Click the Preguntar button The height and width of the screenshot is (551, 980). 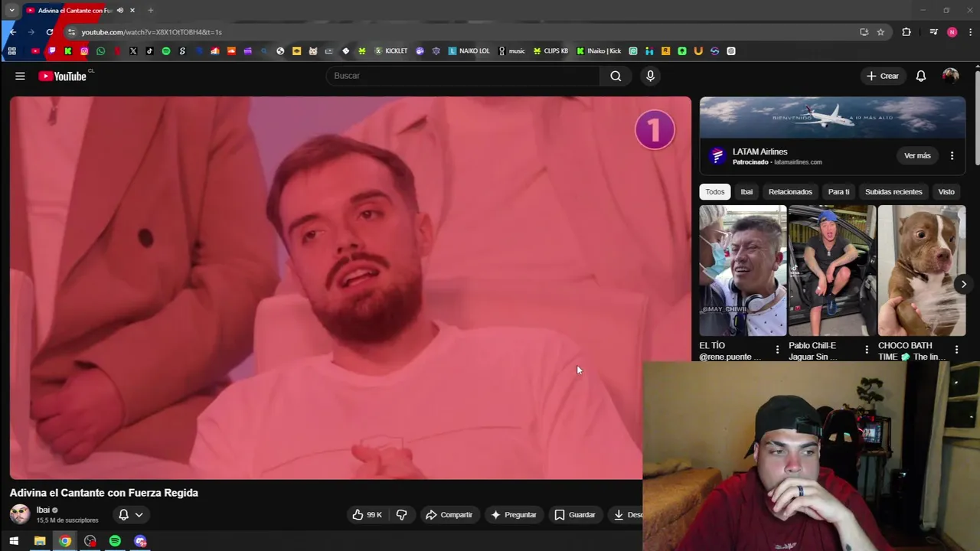tap(514, 515)
